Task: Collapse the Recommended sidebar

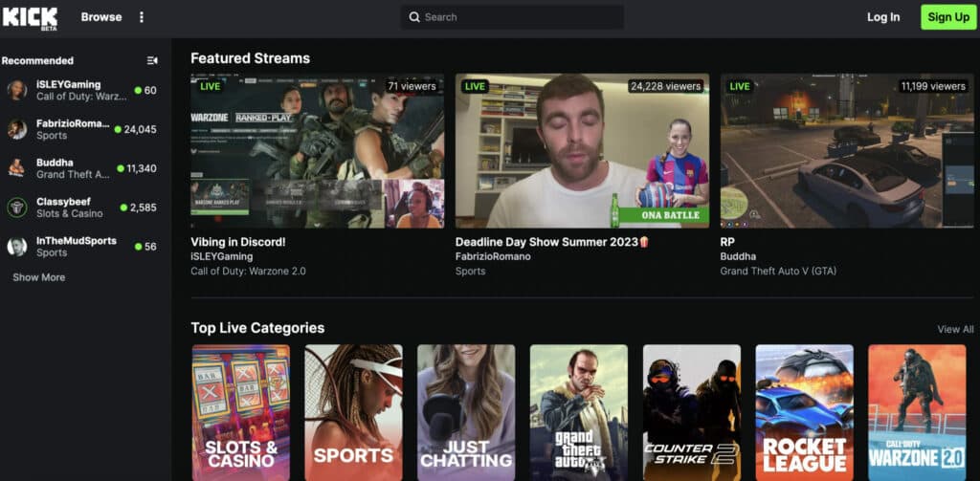Action: tap(152, 60)
